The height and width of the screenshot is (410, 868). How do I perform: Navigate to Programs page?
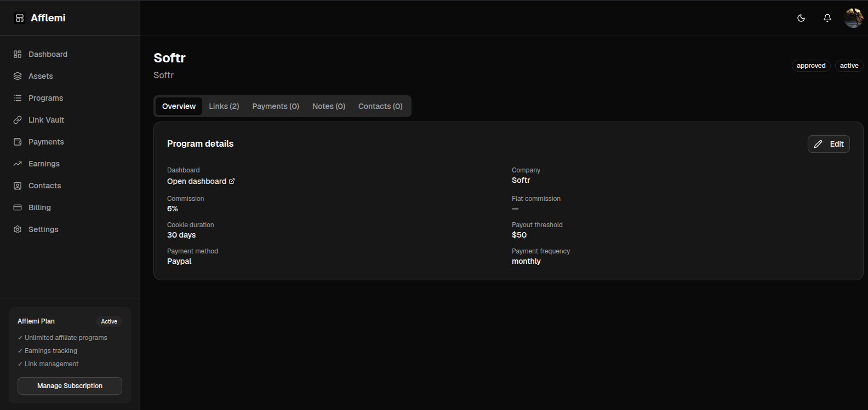coord(70,98)
